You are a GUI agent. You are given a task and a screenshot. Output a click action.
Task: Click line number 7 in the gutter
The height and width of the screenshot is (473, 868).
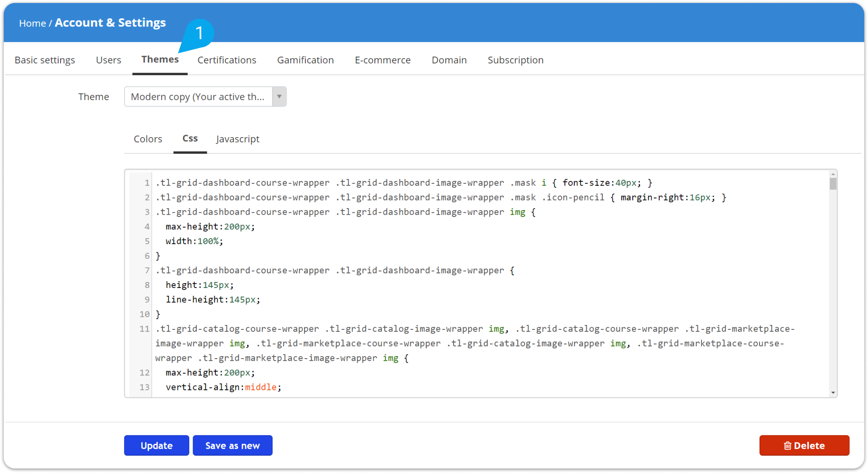click(x=147, y=270)
